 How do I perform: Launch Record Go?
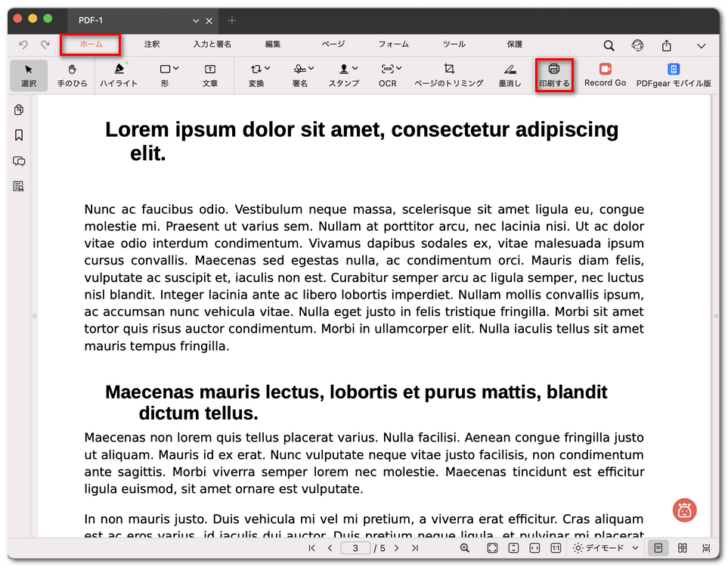(x=605, y=76)
